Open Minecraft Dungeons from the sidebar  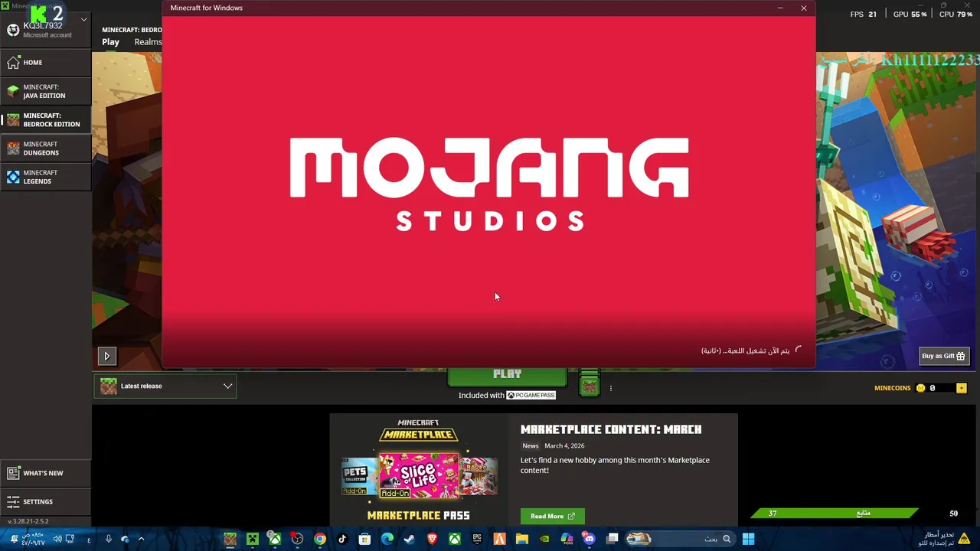[45, 148]
